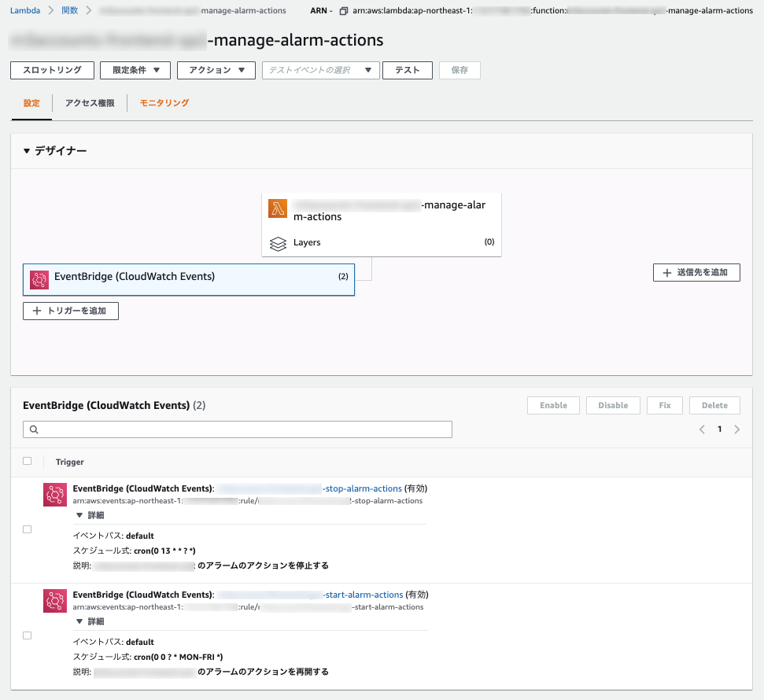Click the start-alarm-actions rule ARN text

[248, 607]
